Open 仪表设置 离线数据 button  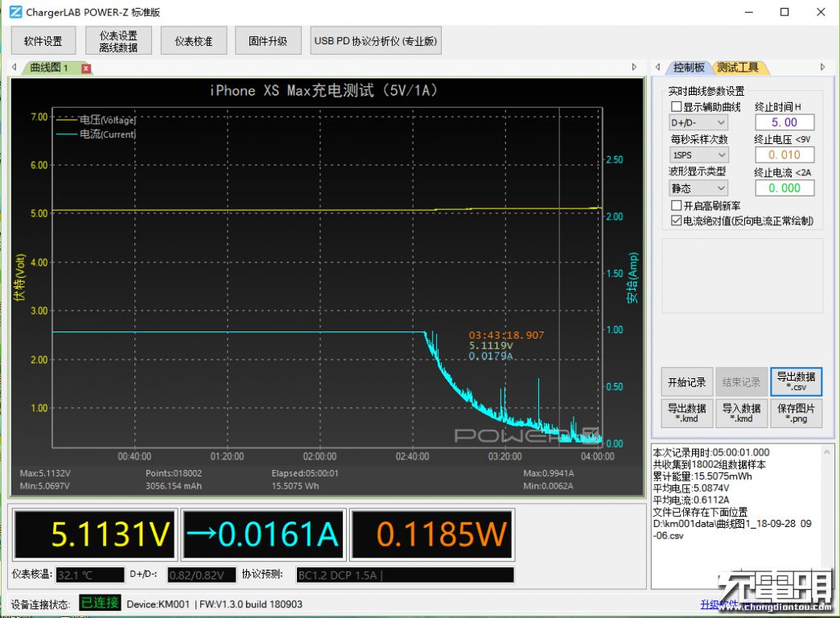coord(118,41)
